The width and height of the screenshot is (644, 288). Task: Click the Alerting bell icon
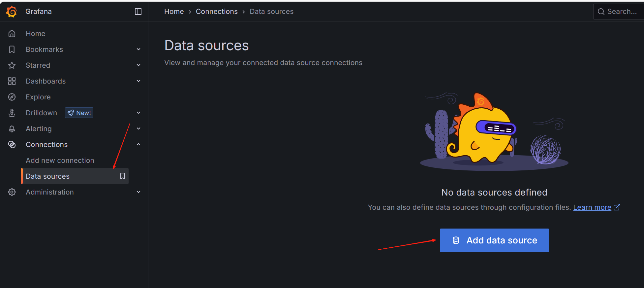pyautogui.click(x=12, y=129)
